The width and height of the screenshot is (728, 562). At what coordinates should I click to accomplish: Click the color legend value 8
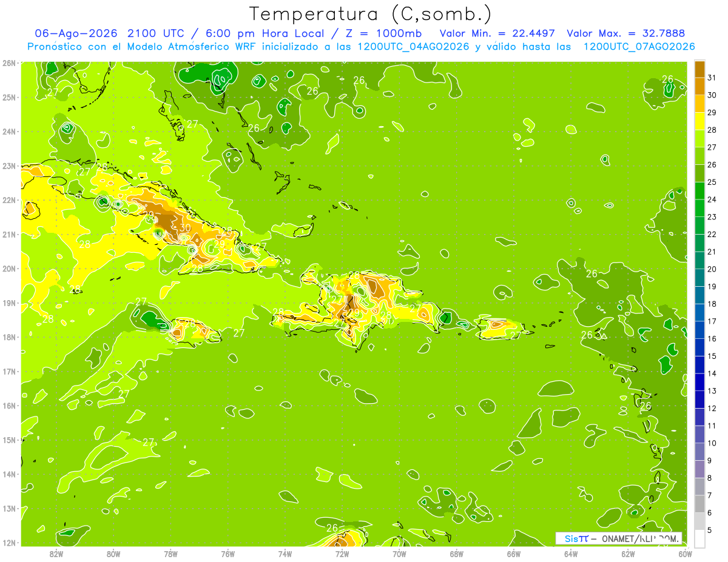pyautogui.click(x=710, y=478)
